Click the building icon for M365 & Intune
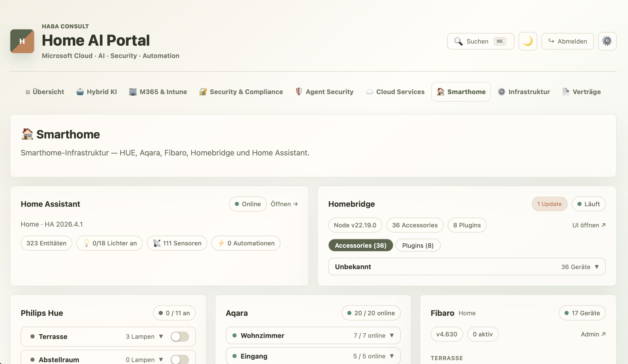This screenshot has width=628, height=364. tap(133, 92)
